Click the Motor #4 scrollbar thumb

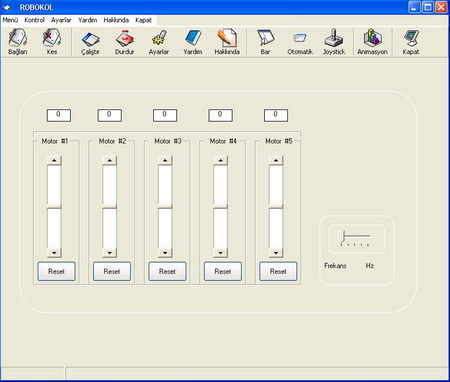[220, 207]
